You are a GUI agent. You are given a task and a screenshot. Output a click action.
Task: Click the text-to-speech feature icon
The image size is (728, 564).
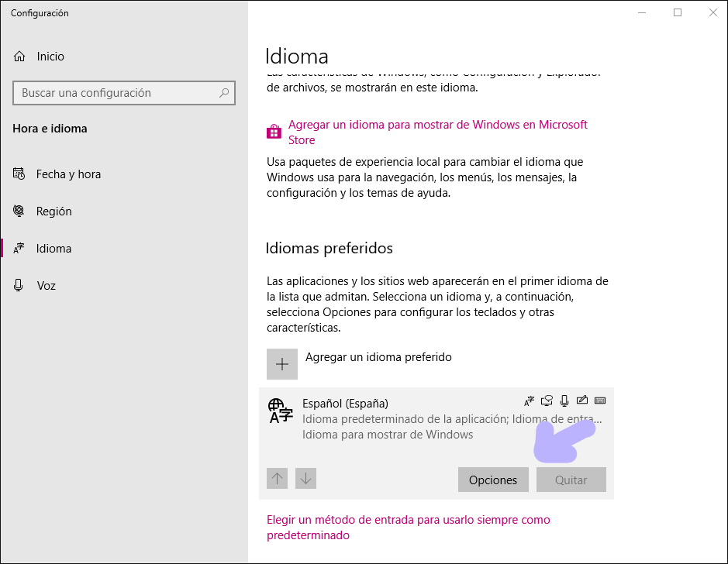click(x=547, y=401)
